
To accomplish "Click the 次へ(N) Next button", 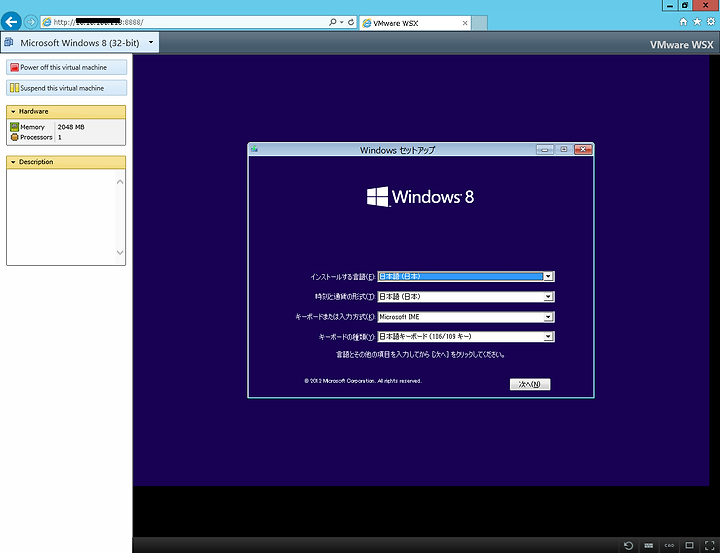I will tap(530, 384).
